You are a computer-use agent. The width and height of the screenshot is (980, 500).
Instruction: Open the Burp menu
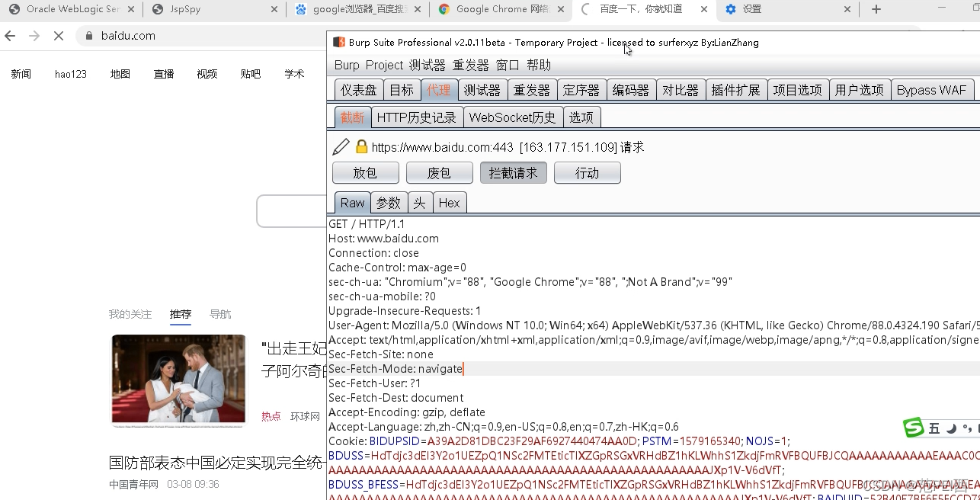pos(347,66)
